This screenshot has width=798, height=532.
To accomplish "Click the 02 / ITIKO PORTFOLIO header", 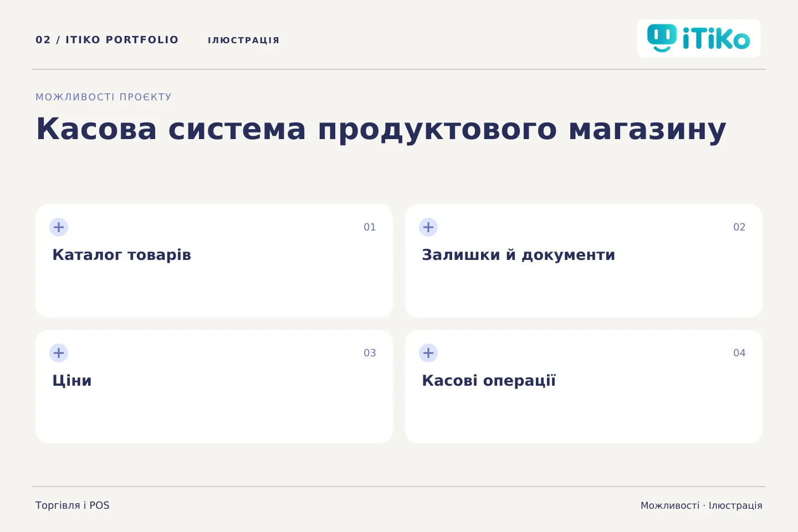I will tap(107, 40).
